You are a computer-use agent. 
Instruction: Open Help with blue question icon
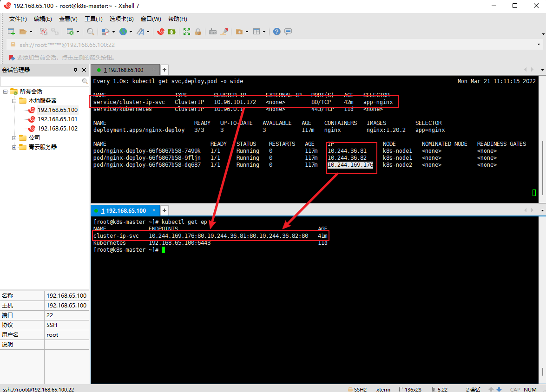pos(277,32)
